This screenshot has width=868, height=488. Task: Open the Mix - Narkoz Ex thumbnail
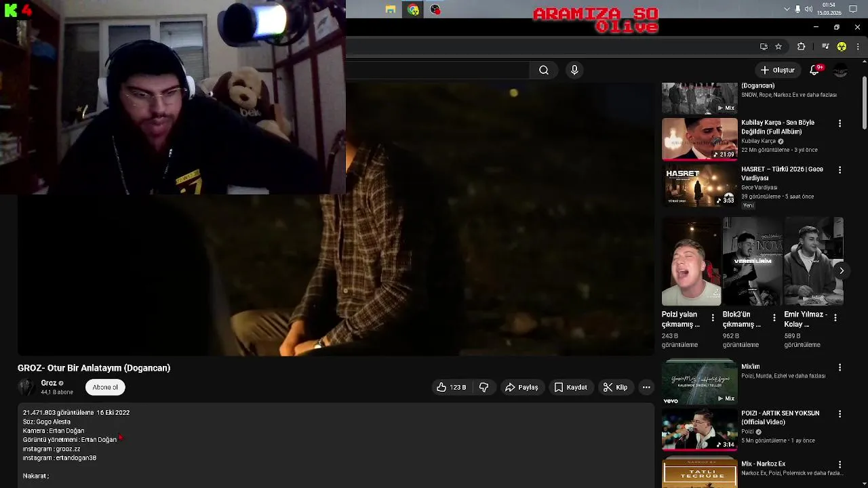pos(699,472)
